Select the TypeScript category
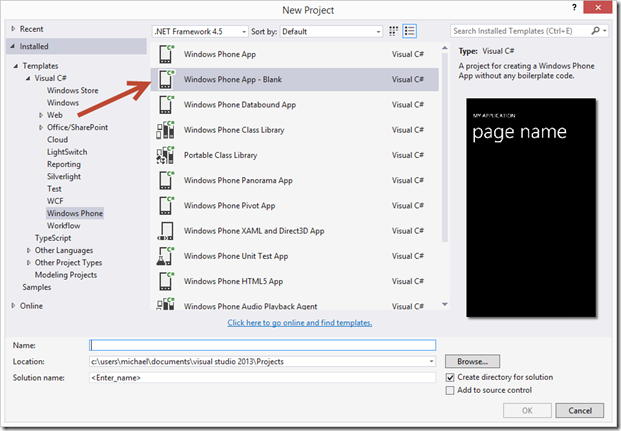This screenshot has width=621, height=431. [x=53, y=238]
